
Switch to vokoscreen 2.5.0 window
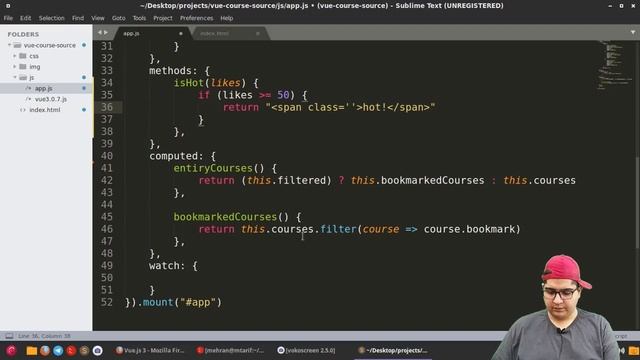(x=306, y=350)
